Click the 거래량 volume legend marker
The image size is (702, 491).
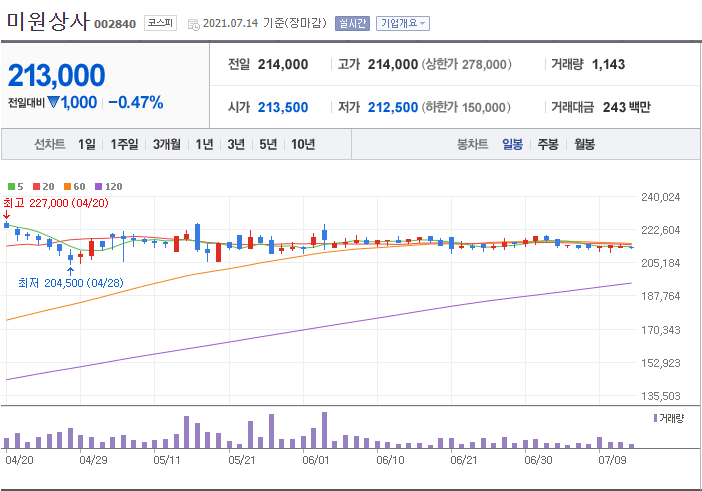655,418
